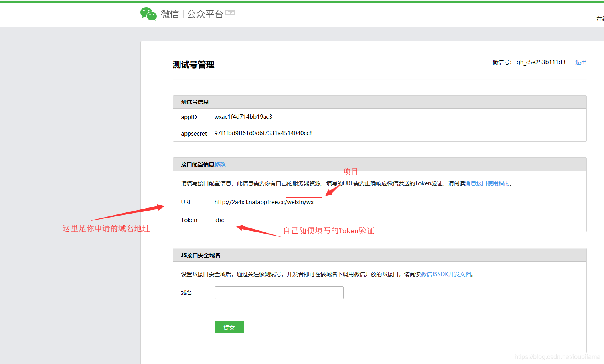Click the WeChat logo icon
Viewport: 604px width, 364px height.
tap(148, 14)
